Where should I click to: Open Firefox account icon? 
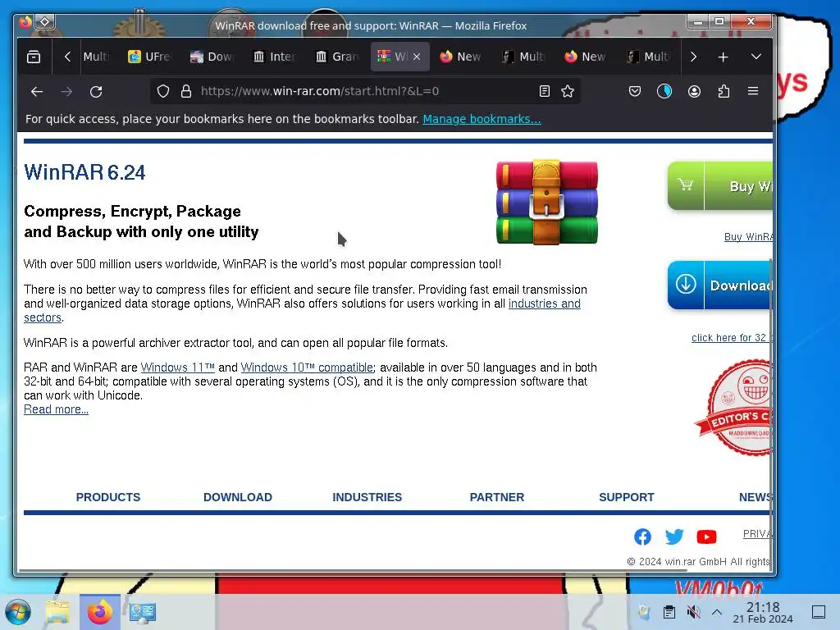(694, 92)
